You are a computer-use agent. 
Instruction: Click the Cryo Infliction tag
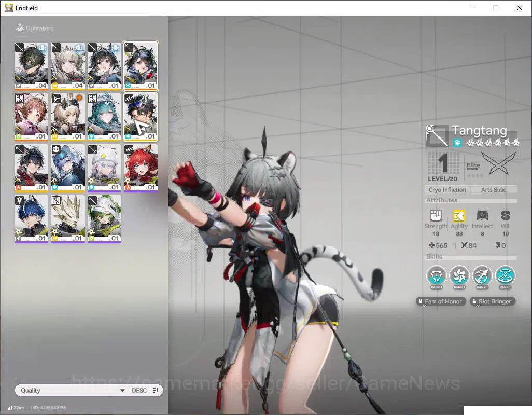(x=447, y=190)
